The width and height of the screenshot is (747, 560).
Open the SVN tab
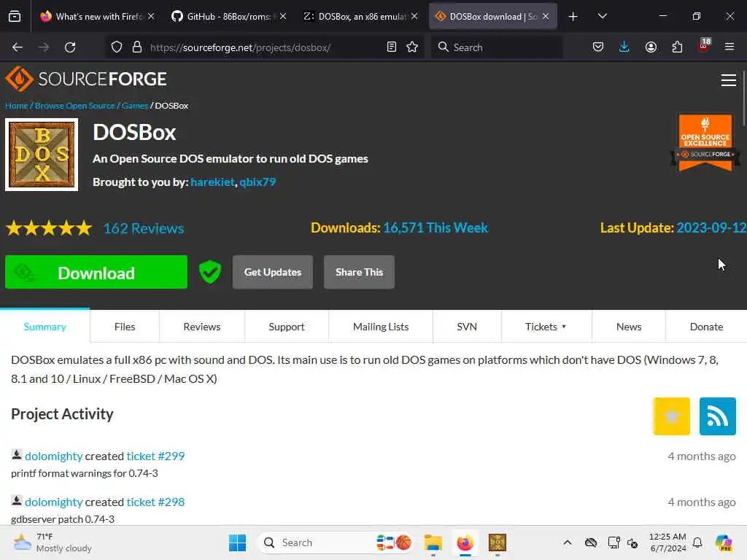[x=467, y=327]
